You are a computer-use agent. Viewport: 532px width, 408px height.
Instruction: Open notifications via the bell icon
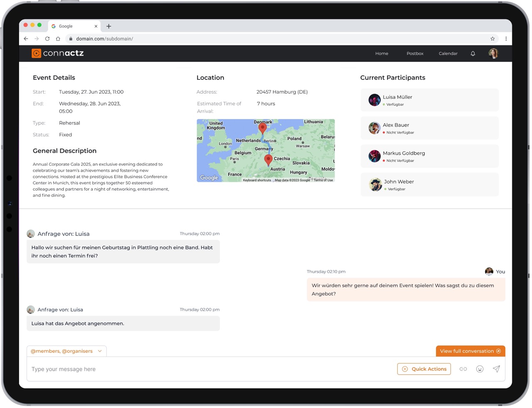(473, 53)
